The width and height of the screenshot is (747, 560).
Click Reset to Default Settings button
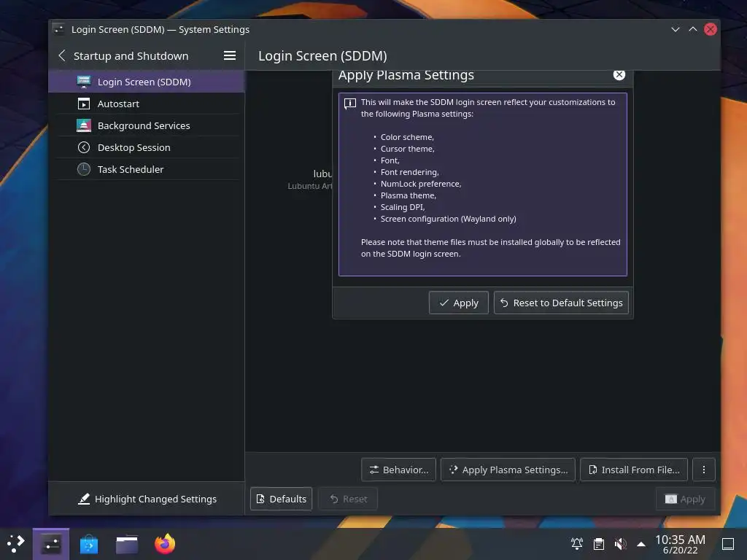click(561, 303)
